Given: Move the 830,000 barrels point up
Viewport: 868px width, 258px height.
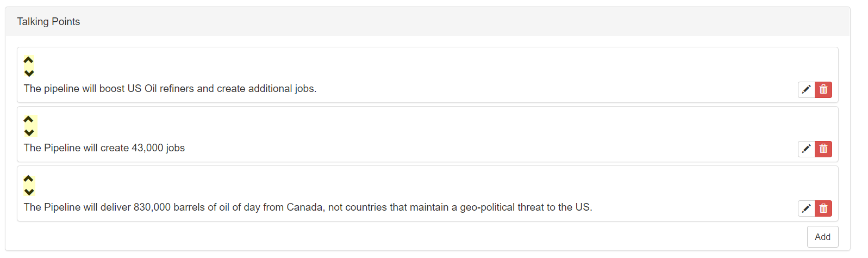Looking at the screenshot, I should (29, 179).
